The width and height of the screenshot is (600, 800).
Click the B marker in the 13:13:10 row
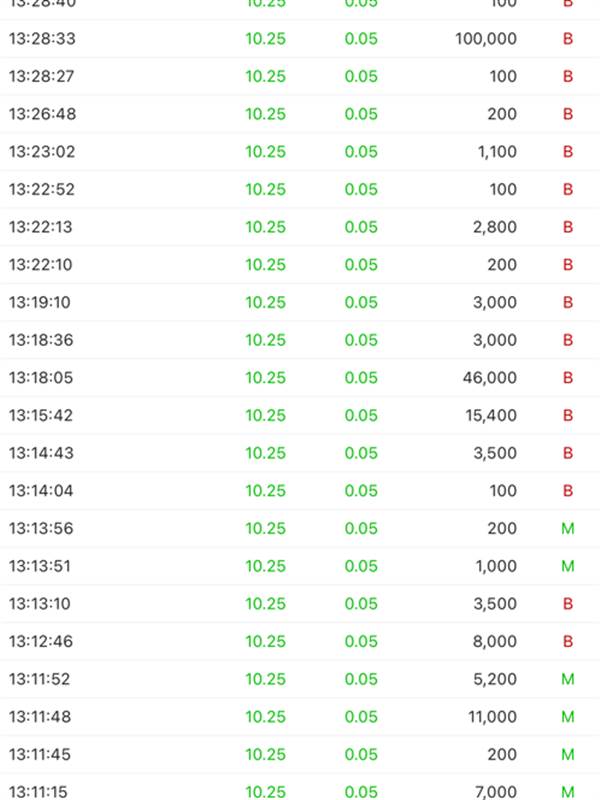[568, 604]
